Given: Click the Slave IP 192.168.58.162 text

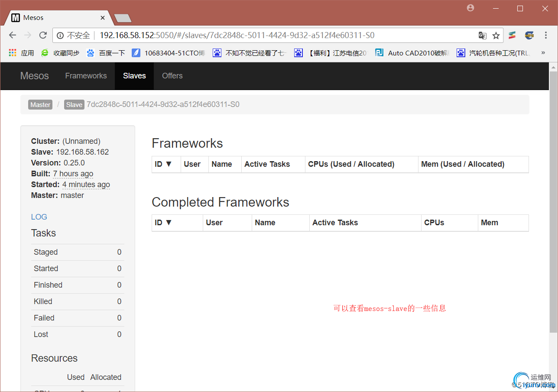Looking at the screenshot, I should (82, 152).
